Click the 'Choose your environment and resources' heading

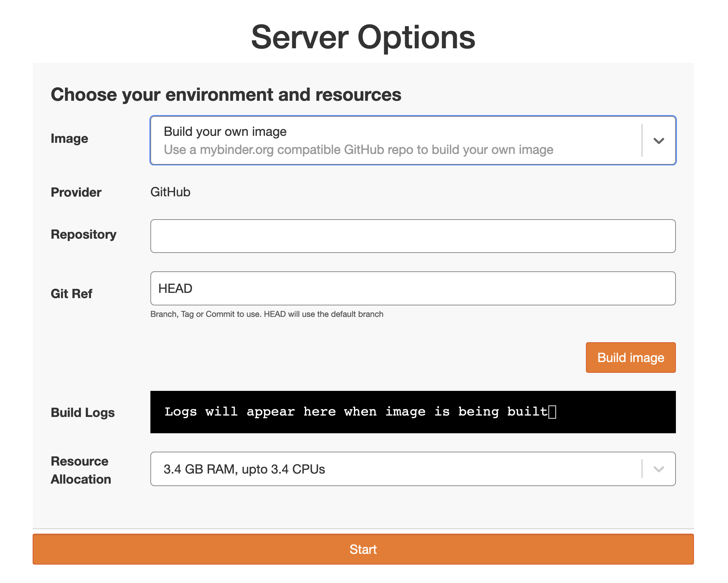[x=226, y=94]
